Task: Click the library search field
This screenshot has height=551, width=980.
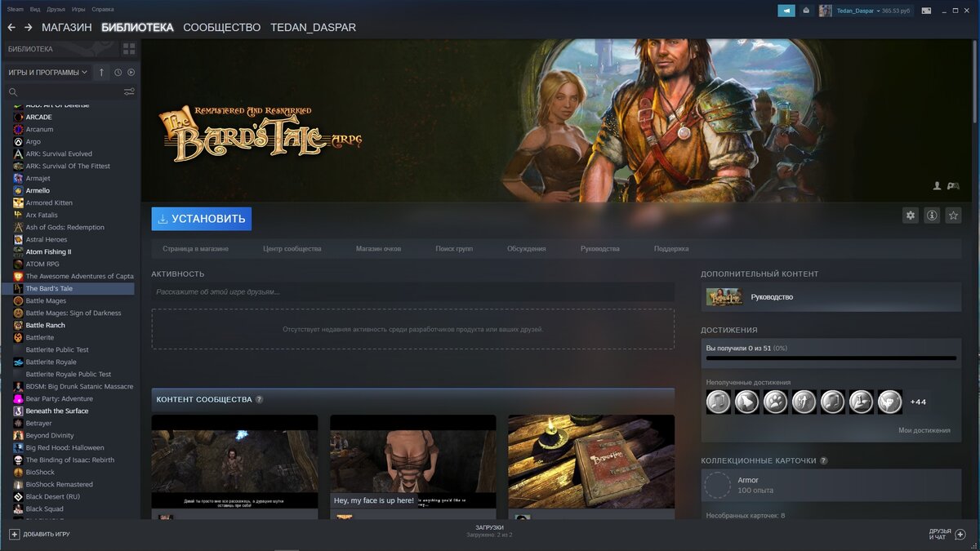Action: pos(69,92)
